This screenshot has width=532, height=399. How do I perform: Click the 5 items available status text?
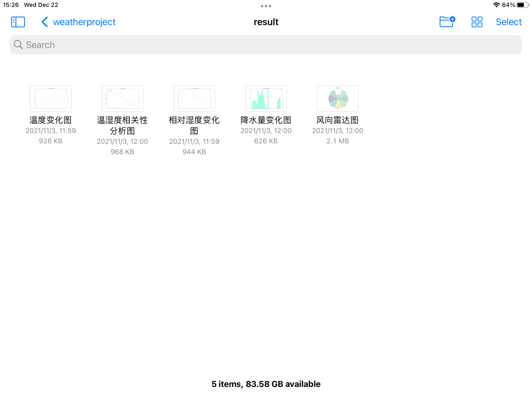[266, 384]
